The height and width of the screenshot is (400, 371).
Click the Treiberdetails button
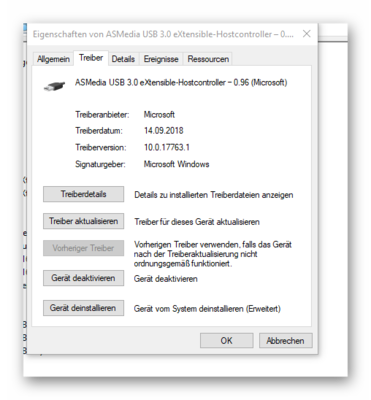[83, 194]
